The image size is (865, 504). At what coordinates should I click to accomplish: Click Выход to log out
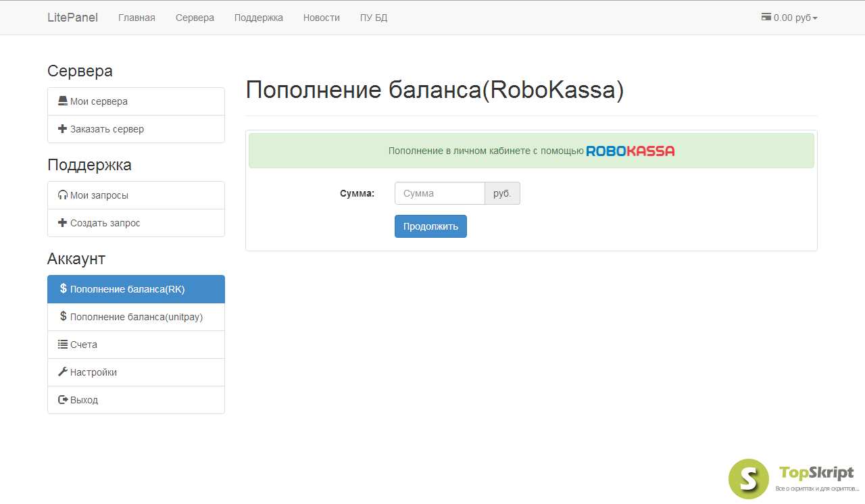136,400
